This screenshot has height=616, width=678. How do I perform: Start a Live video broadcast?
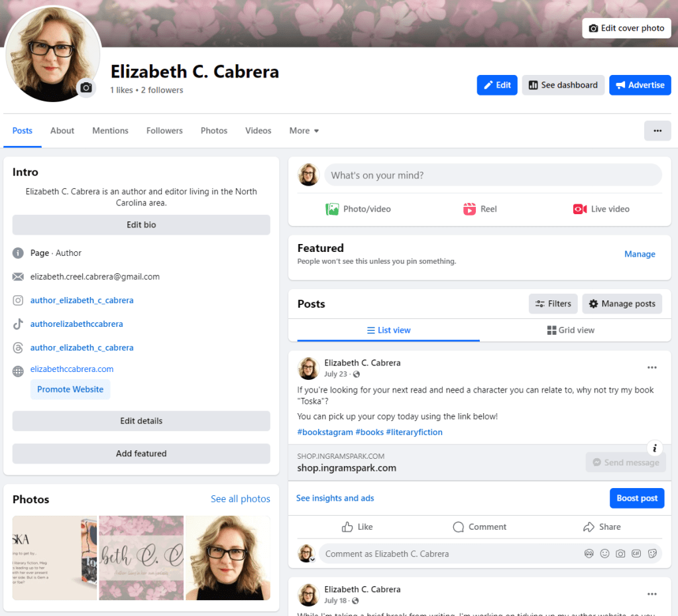pos(601,209)
